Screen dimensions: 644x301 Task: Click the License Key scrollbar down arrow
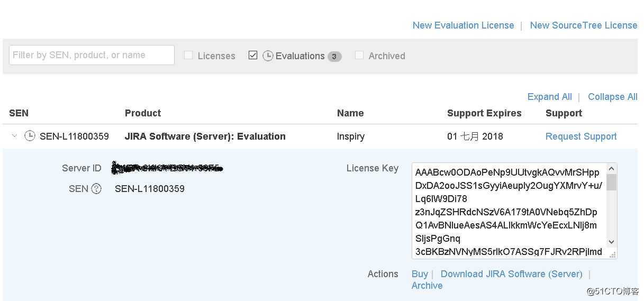point(611,242)
